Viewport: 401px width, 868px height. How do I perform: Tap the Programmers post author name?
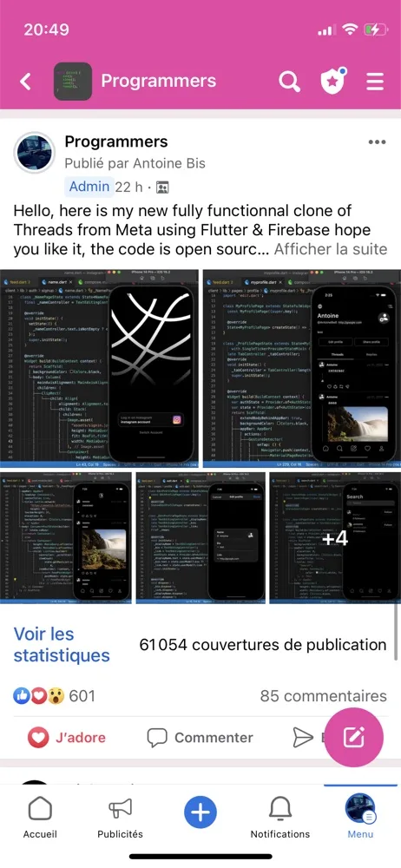116,141
